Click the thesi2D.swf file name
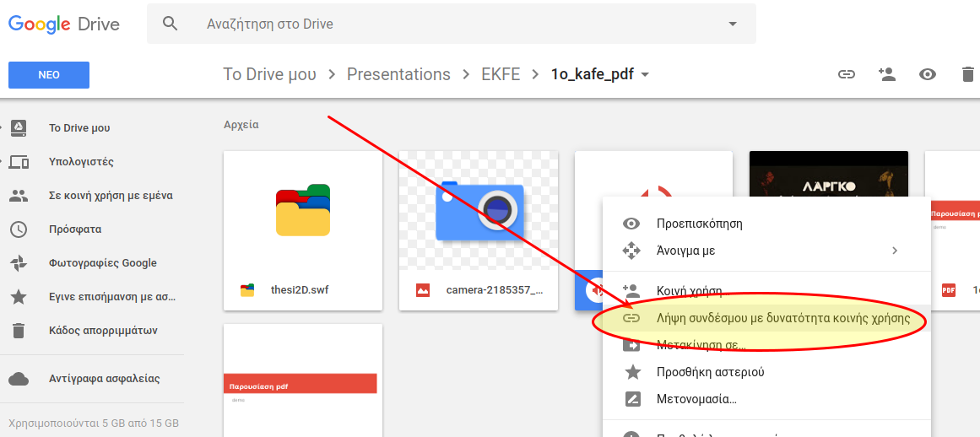The image size is (980, 437). point(299,289)
